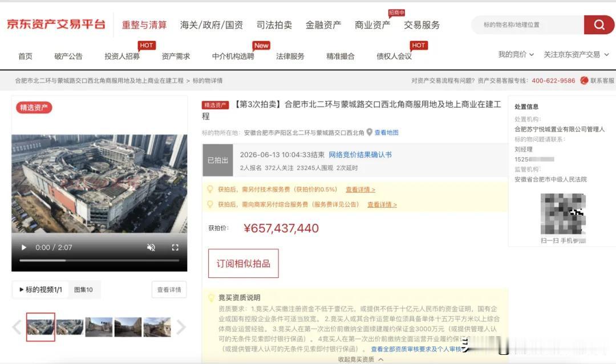Screen dimensions: 616x364
Task: Select the first highlighted gallery thumbnail
Action: coord(40,327)
